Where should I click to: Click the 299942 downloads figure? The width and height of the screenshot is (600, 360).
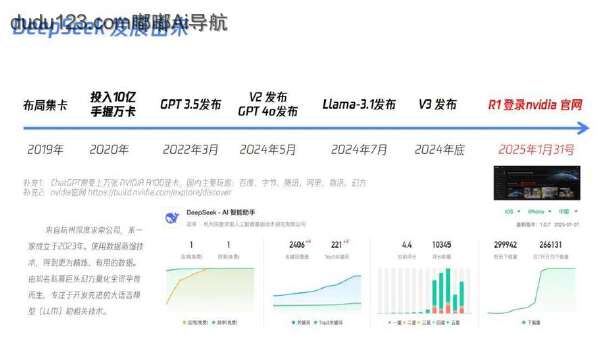tap(505, 244)
